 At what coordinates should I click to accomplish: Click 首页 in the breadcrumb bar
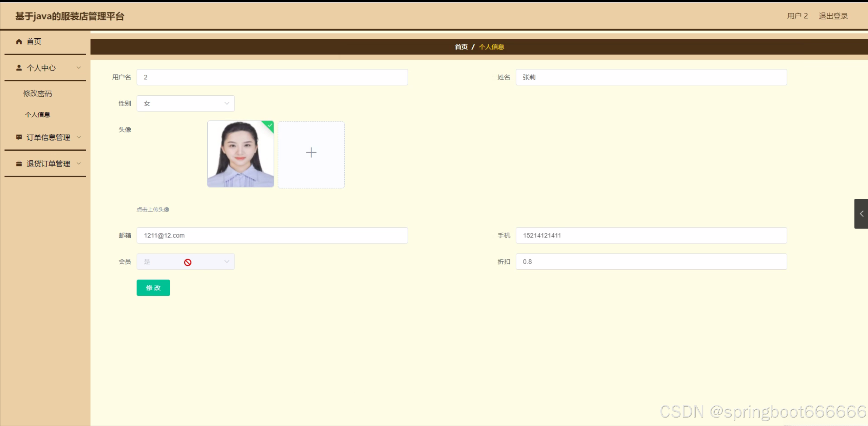pos(461,47)
